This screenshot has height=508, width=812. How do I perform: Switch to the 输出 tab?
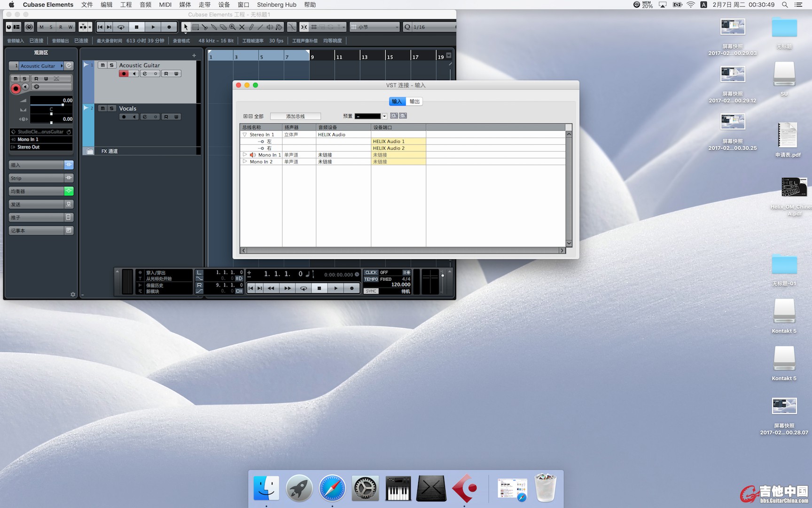(x=414, y=102)
